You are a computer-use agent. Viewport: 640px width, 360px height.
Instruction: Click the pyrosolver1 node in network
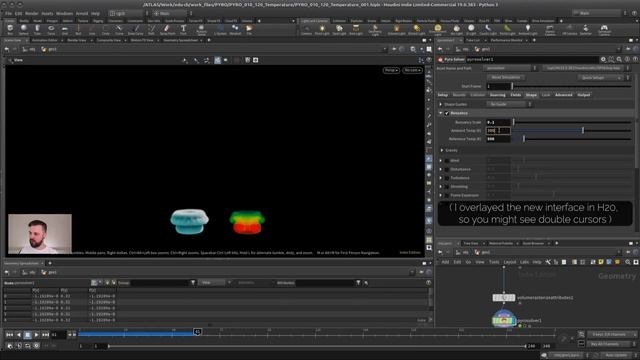(x=504, y=319)
